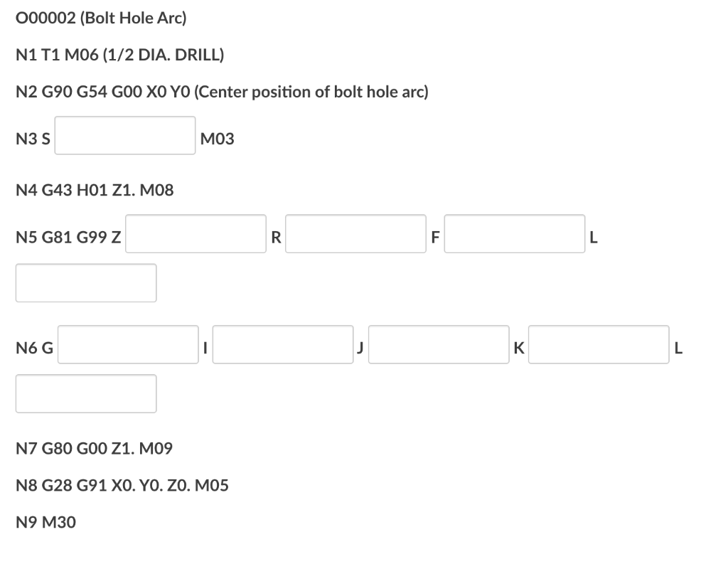
Task: Select the J value field on line N6
Action: coord(438,344)
